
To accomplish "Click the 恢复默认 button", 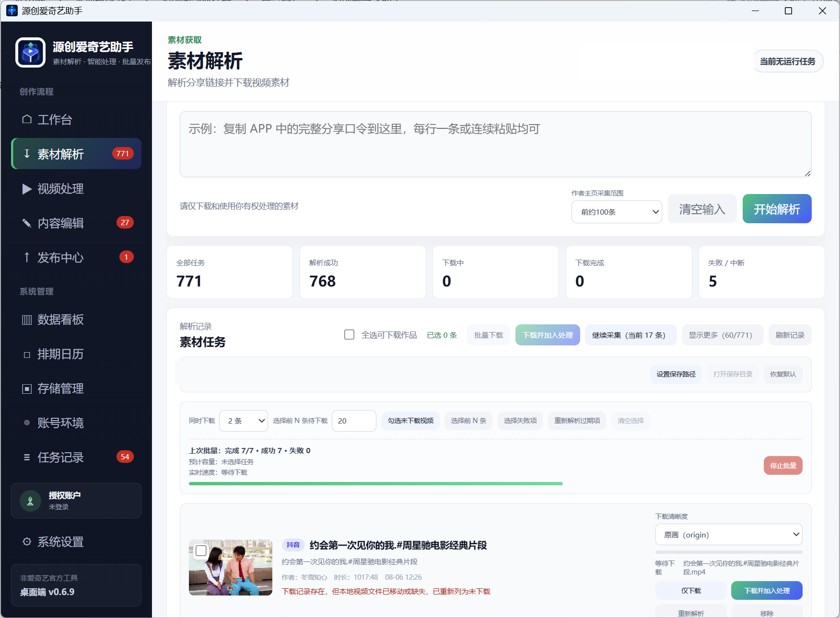I will [x=783, y=374].
